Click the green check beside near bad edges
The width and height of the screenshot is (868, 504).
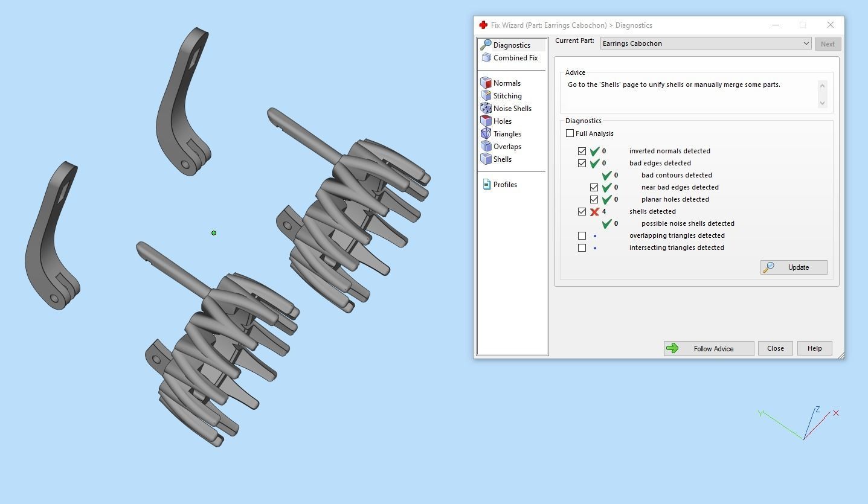[606, 187]
